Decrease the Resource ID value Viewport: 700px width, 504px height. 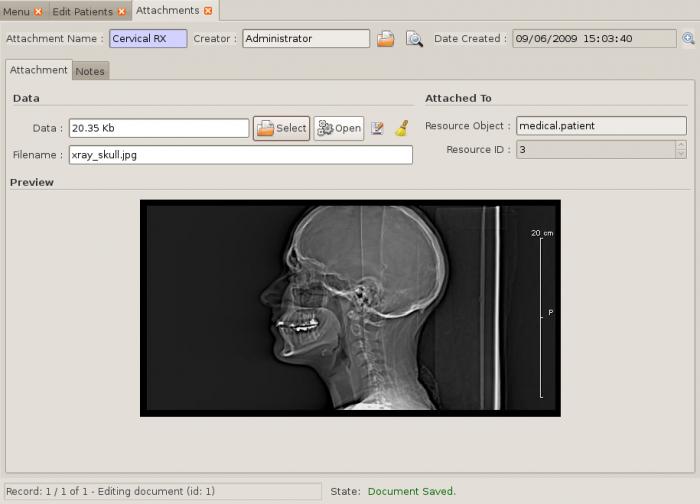681,154
